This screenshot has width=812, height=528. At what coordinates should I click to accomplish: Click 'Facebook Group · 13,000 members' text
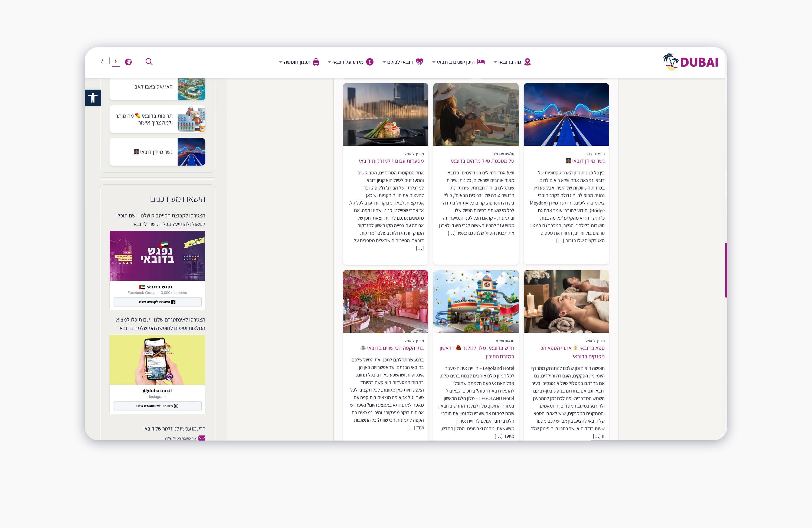click(x=157, y=293)
